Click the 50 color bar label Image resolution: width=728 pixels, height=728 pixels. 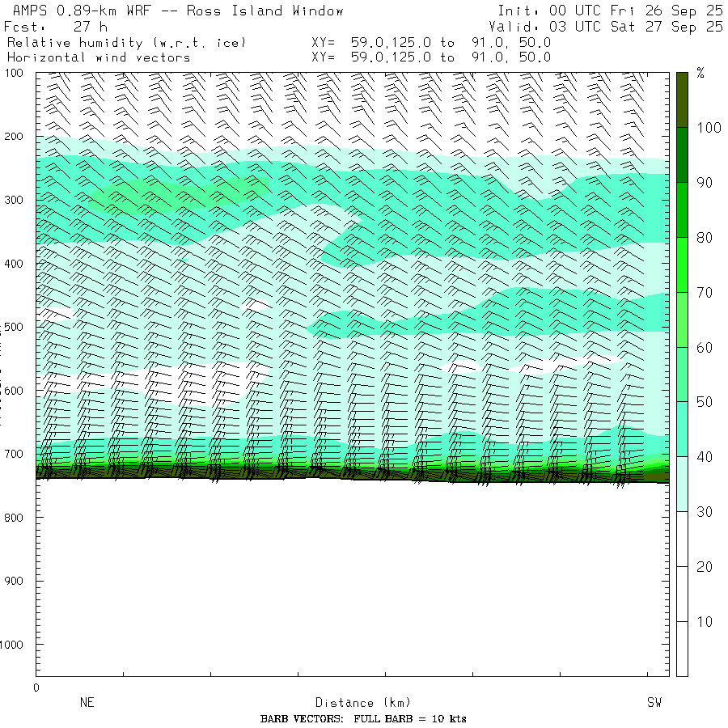pos(705,403)
